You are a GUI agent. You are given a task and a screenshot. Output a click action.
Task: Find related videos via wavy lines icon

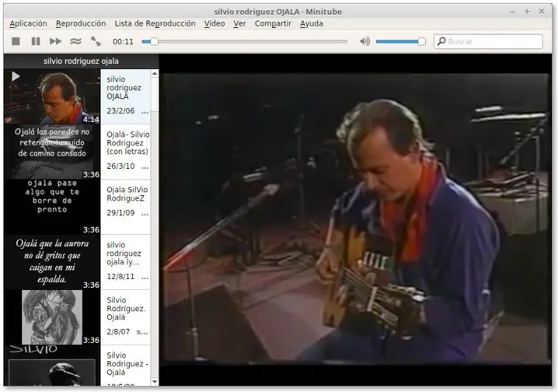tap(76, 41)
